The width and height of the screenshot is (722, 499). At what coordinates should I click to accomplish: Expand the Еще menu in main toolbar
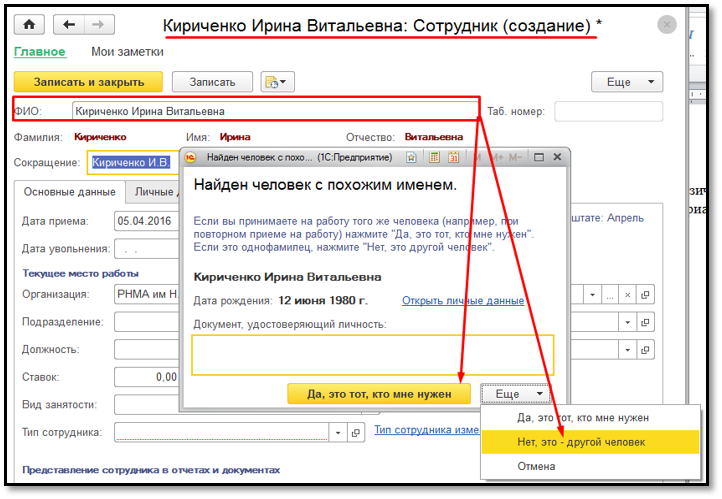(627, 82)
